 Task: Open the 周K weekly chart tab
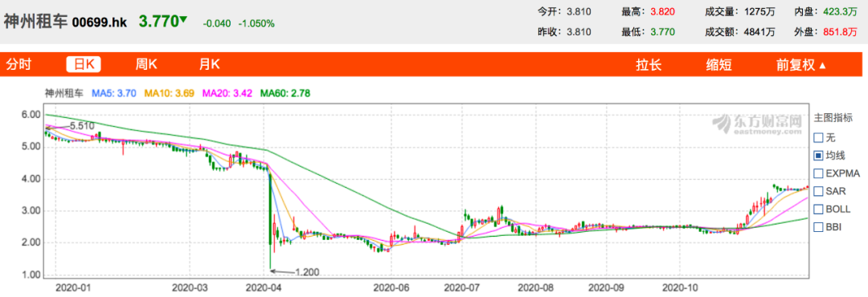146,65
